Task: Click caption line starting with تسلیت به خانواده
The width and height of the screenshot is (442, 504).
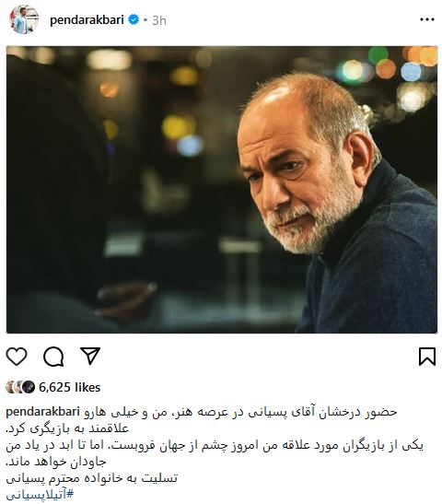Action: pos(92,478)
